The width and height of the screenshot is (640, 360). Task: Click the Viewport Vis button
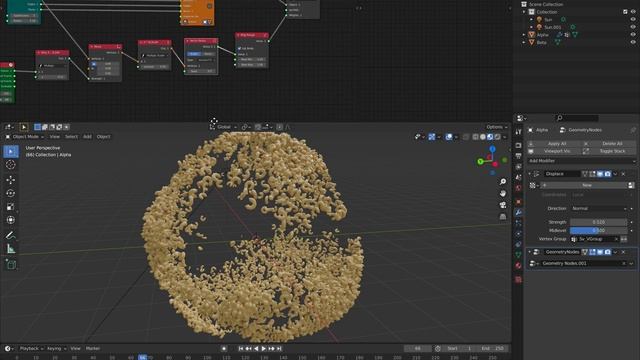pyautogui.click(x=553, y=151)
